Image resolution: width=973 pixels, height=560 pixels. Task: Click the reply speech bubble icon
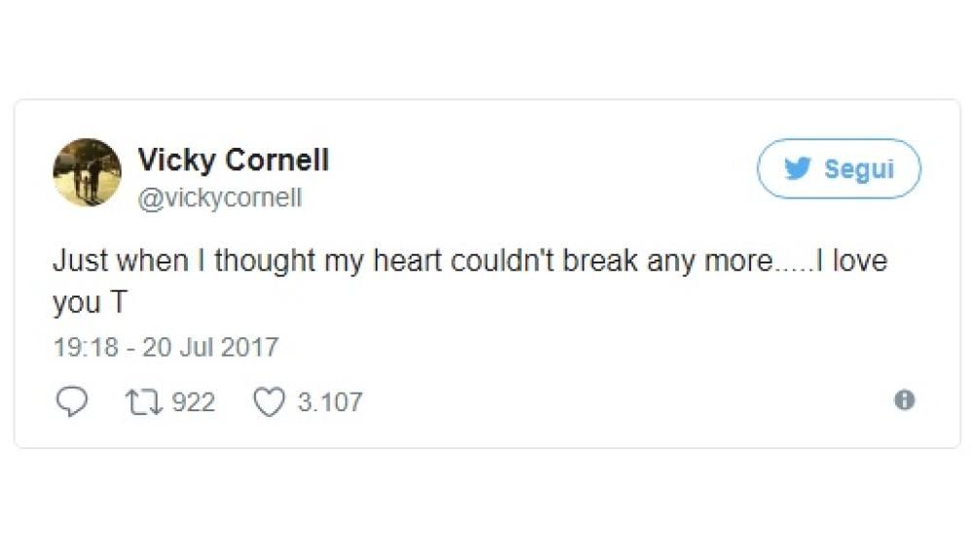tap(71, 402)
